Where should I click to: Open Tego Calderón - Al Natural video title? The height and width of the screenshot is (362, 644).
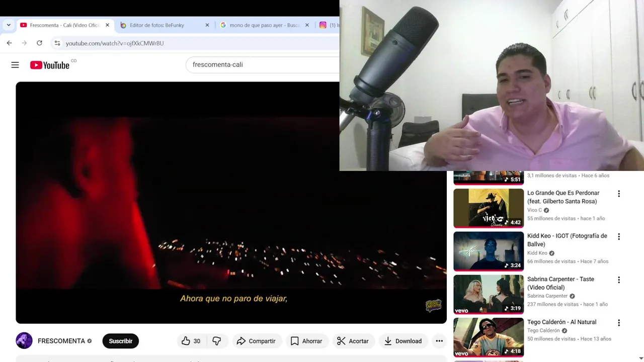(x=561, y=322)
